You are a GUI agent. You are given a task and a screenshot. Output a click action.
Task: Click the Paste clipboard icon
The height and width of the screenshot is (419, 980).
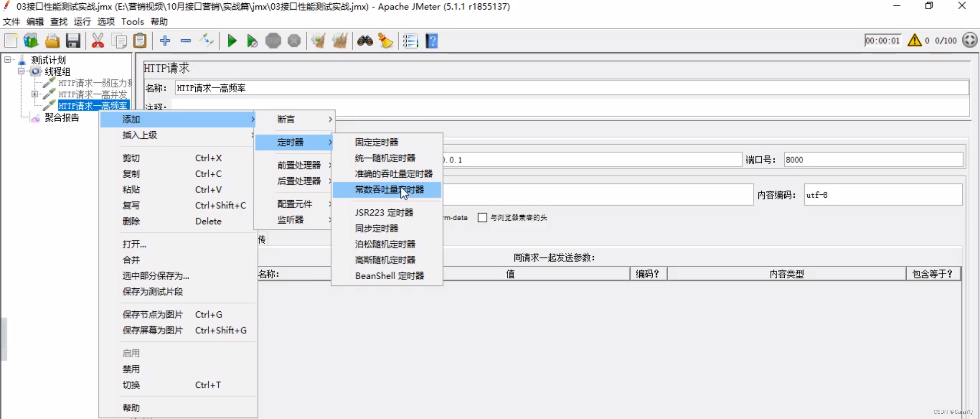[x=140, y=41]
